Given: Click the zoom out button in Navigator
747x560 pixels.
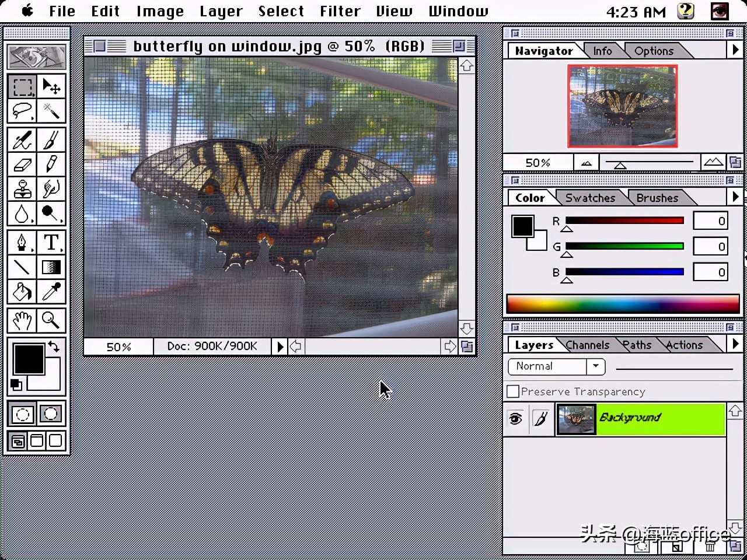Looking at the screenshot, I should 586,163.
